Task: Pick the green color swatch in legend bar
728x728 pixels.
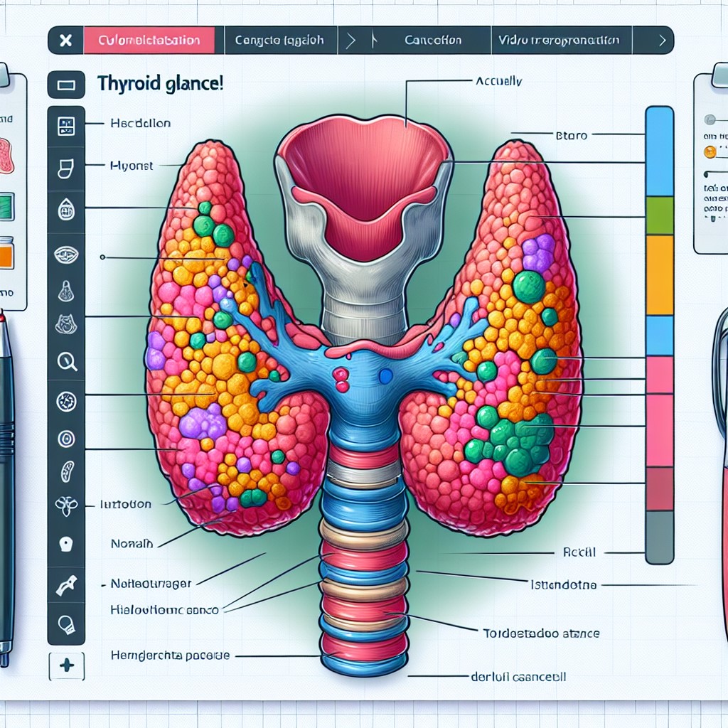Action: 659,215
